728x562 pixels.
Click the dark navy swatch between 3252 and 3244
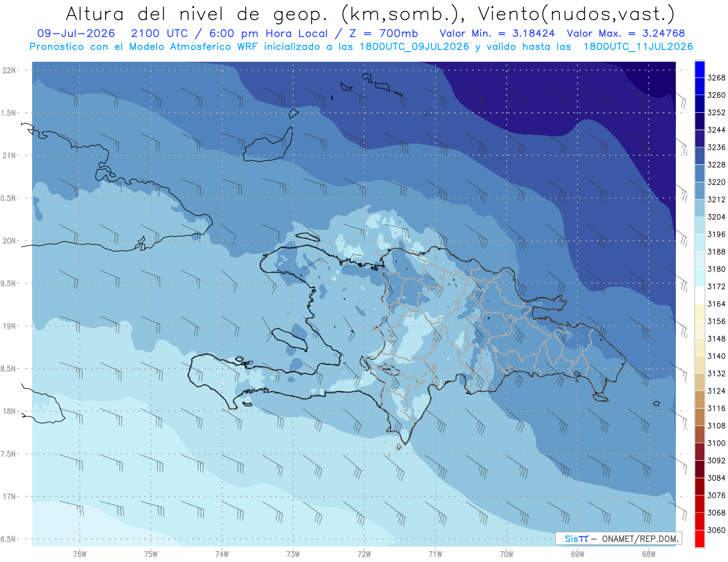tap(699, 121)
